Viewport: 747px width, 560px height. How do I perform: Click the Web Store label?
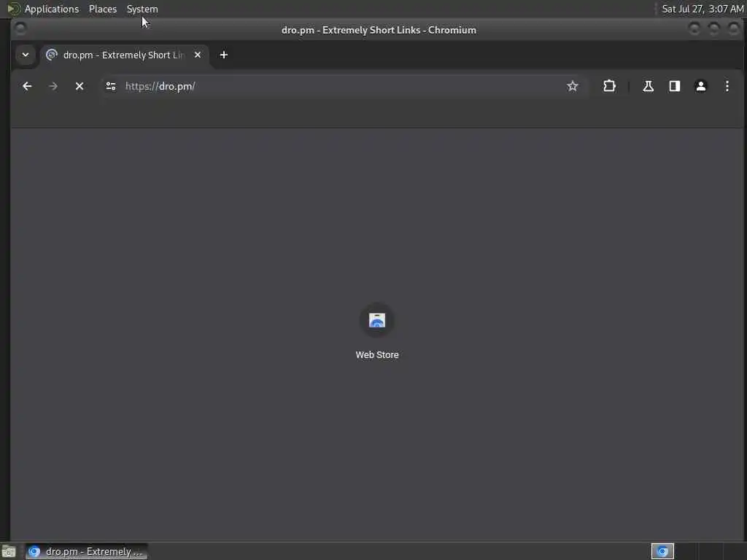tap(377, 355)
